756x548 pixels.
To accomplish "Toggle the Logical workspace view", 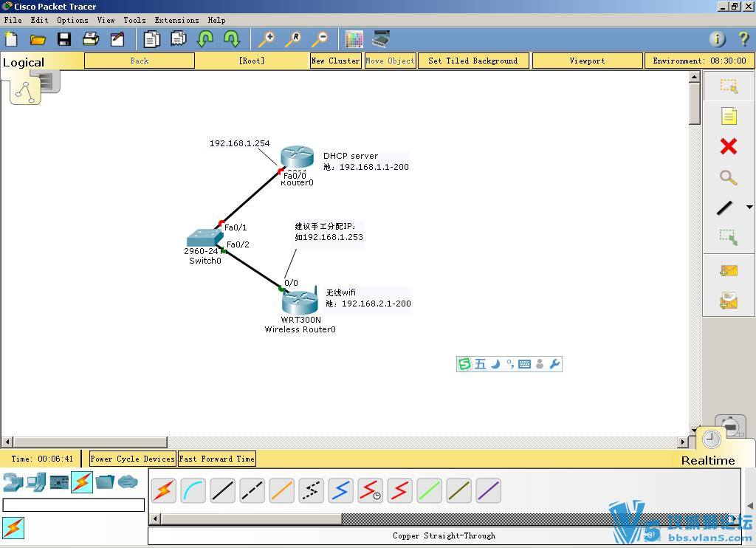I will (24, 62).
